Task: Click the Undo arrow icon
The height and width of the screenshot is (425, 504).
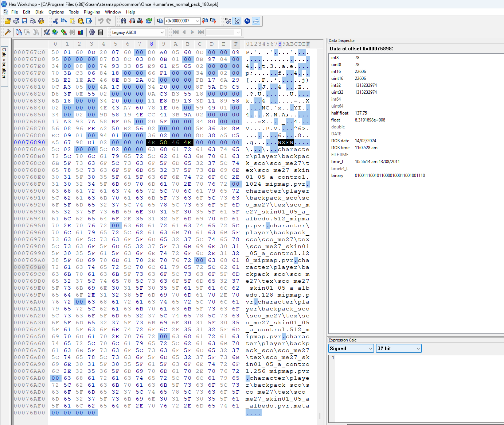Action: pos(101,21)
